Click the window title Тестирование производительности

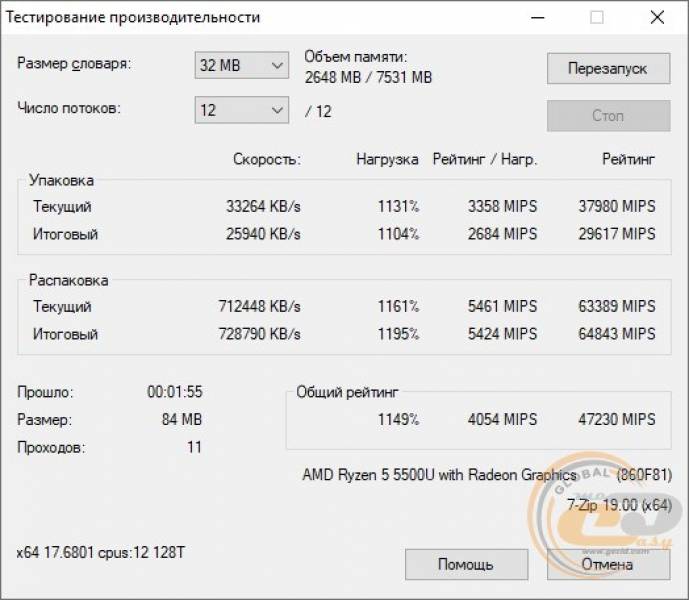(133, 18)
